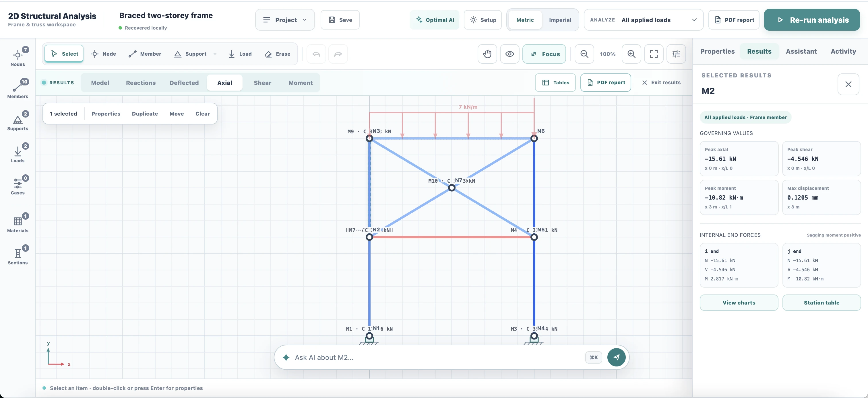The height and width of the screenshot is (398, 868).
Task: Choose the Load tool
Action: 240,54
